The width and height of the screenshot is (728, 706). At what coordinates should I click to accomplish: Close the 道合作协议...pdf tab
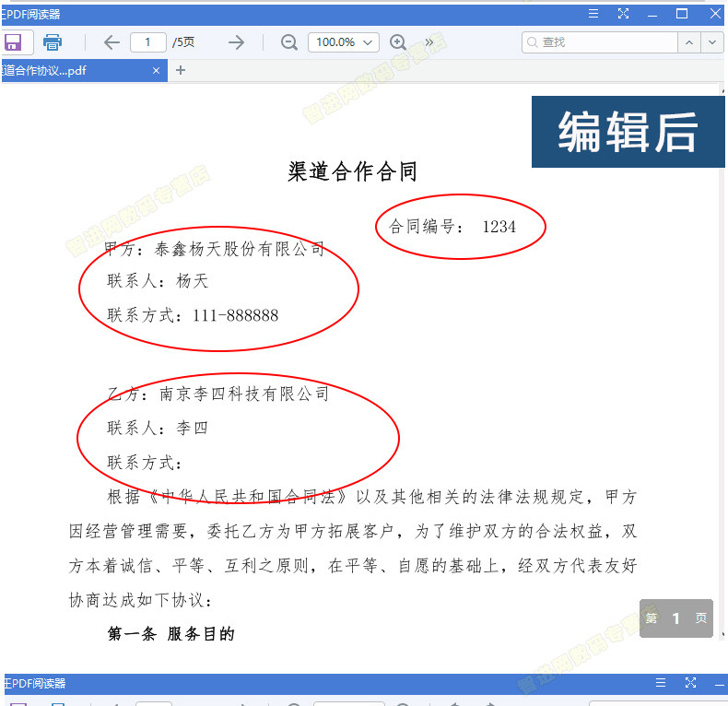click(x=156, y=71)
